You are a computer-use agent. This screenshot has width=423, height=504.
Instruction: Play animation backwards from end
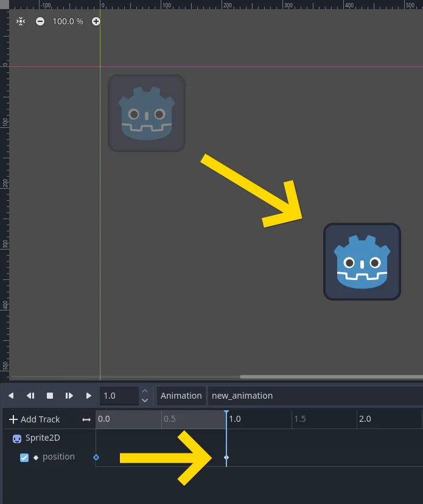coord(11,396)
